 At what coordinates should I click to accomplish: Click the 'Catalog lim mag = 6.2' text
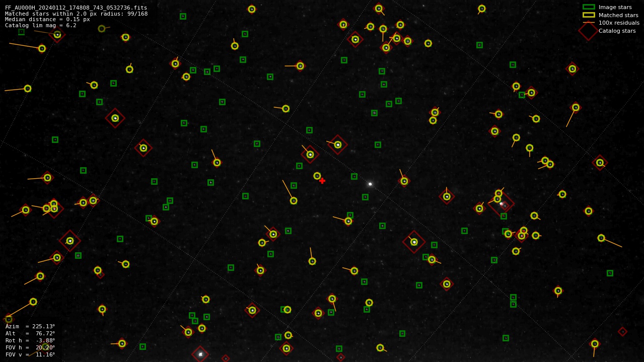pyautogui.click(x=41, y=25)
